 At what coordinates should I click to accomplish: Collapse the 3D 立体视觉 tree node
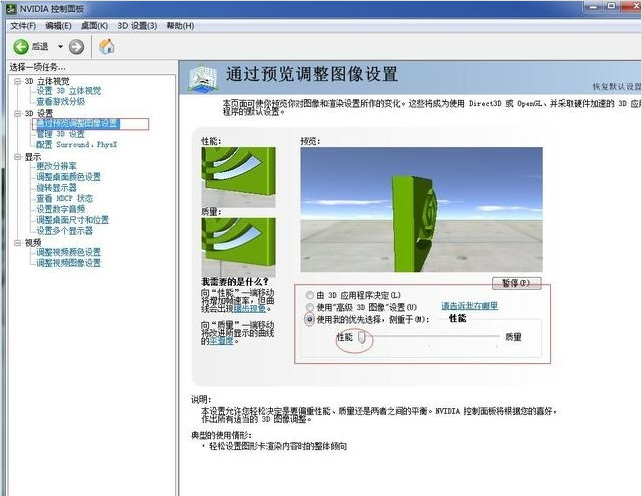(x=18, y=81)
